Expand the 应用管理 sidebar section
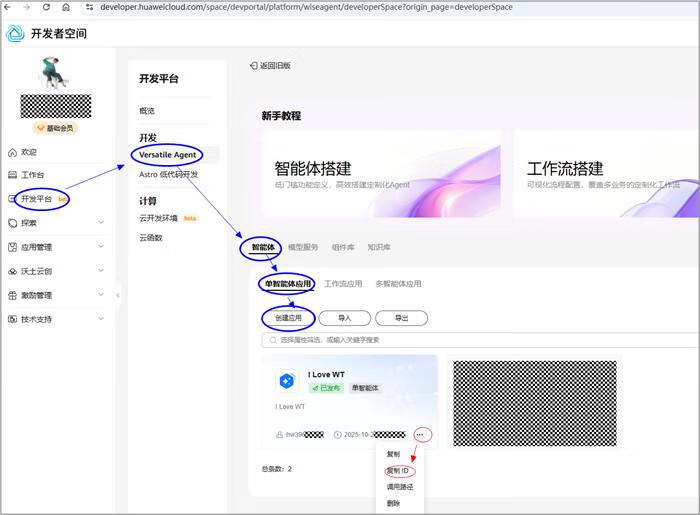 point(101,247)
